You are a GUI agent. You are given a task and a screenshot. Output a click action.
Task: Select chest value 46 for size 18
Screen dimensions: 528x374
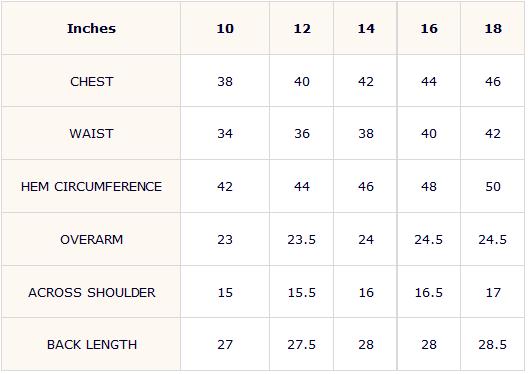pyautogui.click(x=493, y=81)
